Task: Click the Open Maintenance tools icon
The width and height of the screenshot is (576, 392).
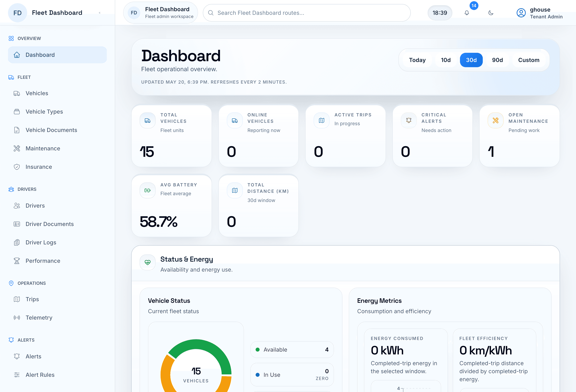Action: point(495,120)
